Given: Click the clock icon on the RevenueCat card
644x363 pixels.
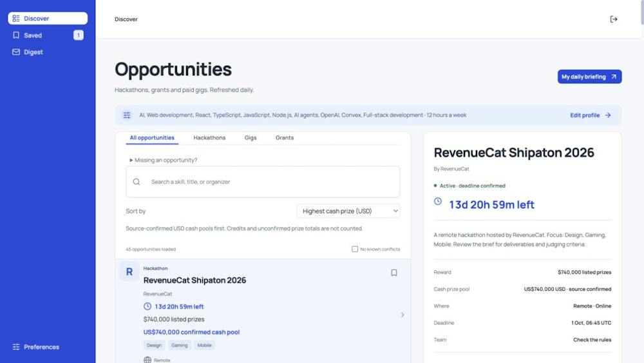Looking at the screenshot, I should tap(147, 306).
